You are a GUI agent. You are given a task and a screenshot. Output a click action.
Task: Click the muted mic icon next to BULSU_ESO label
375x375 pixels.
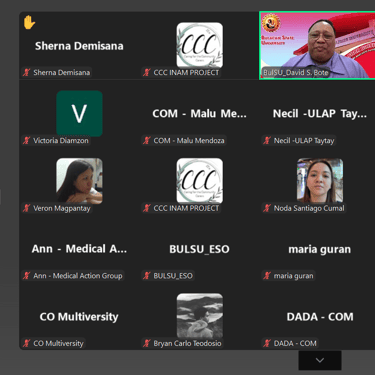pos(147,276)
